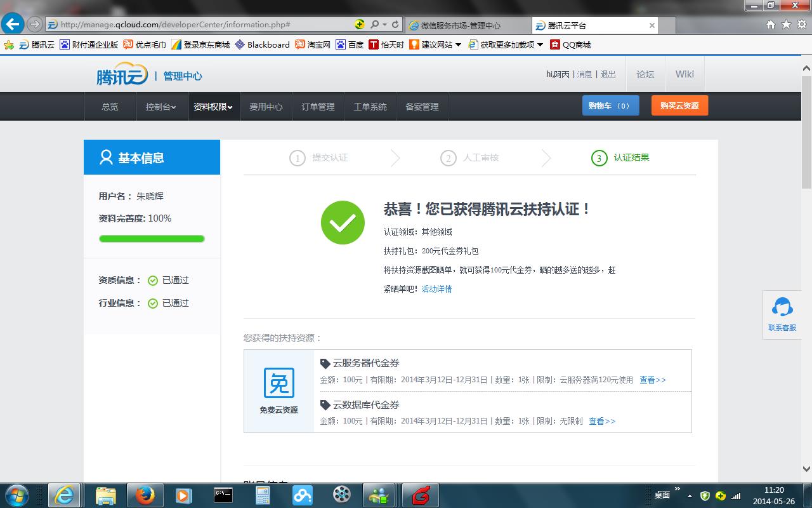Click the 基本信息 user profile icon
812x508 pixels.
(106, 157)
